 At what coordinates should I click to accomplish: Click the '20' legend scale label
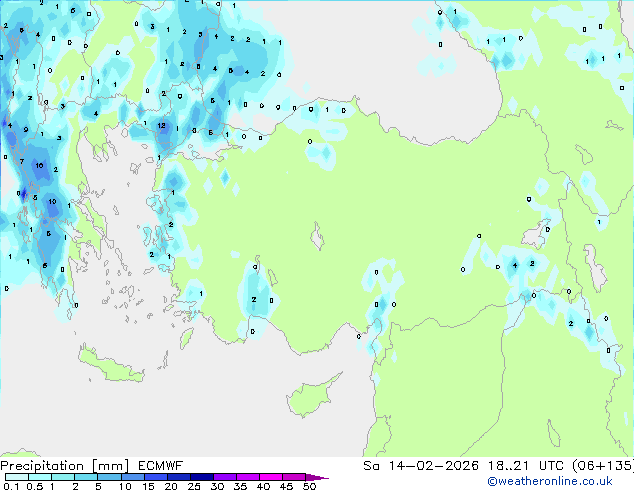click(x=171, y=486)
